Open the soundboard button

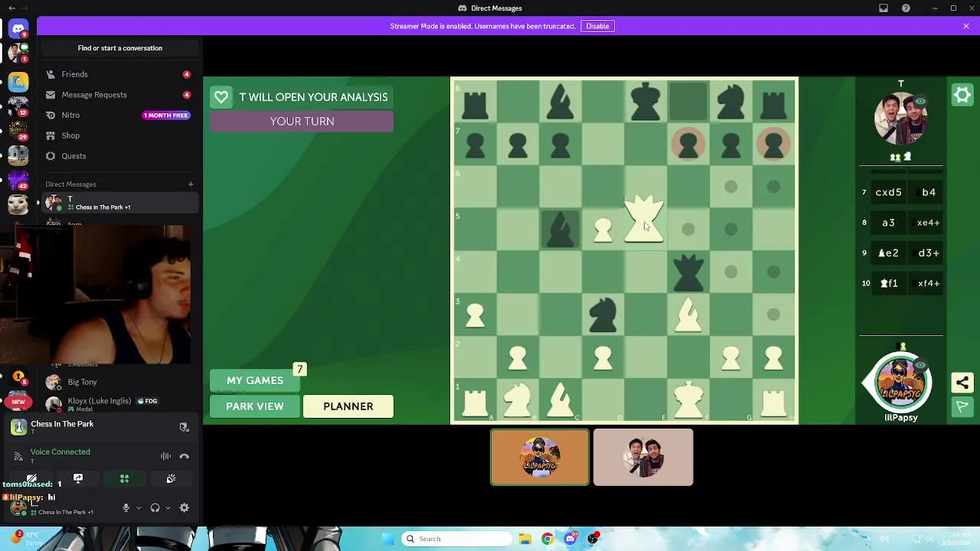coord(171,478)
